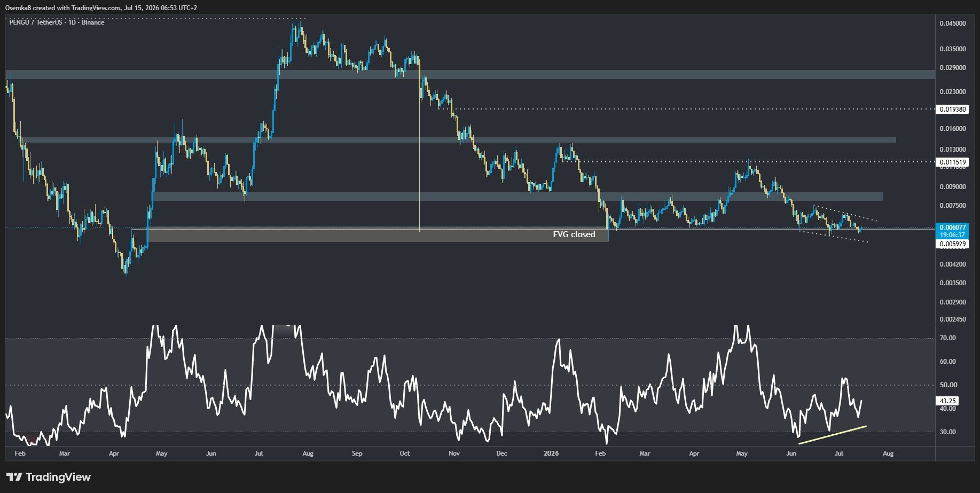Click the Oct label on time axis
The image size is (980, 493).
click(405, 453)
